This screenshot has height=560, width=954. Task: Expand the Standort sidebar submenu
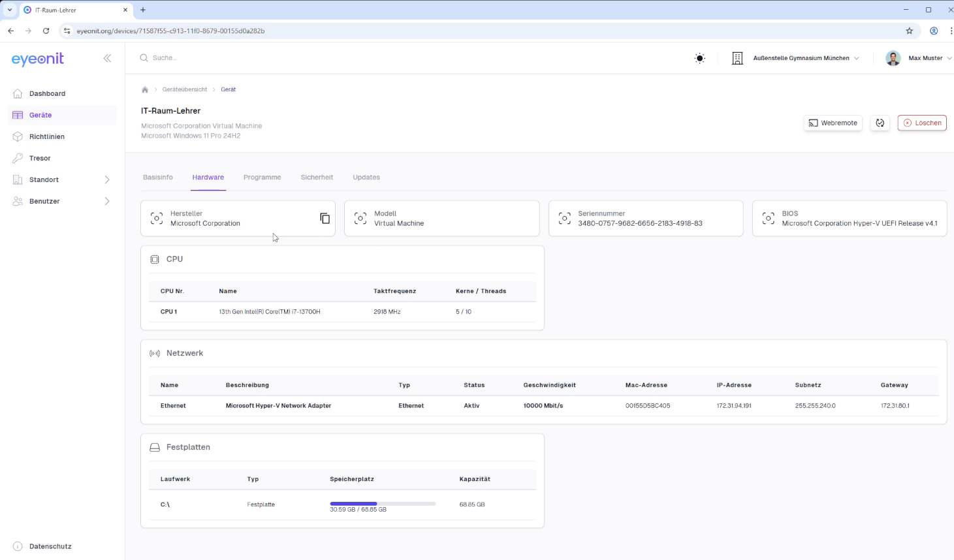[107, 179]
